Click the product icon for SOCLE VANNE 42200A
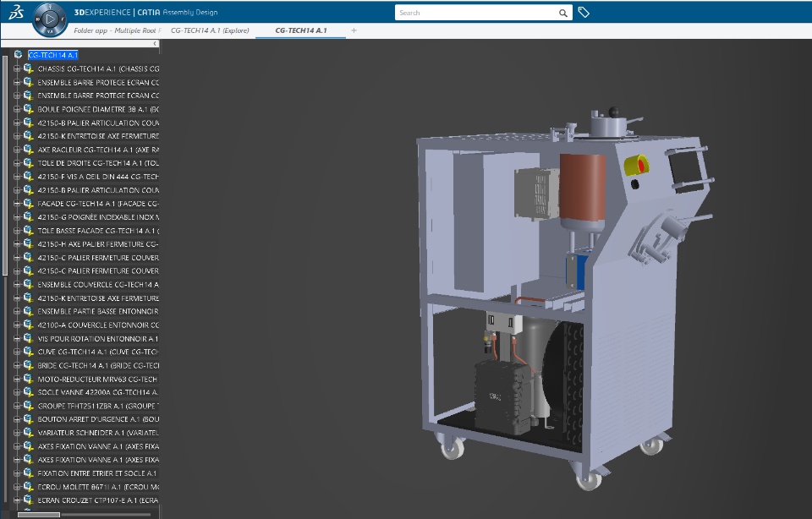This screenshot has height=519, width=812. [x=29, y=391]
